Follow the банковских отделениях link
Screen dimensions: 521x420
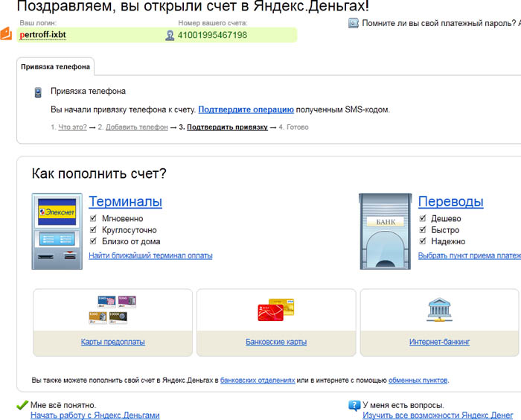pos(258,380)
